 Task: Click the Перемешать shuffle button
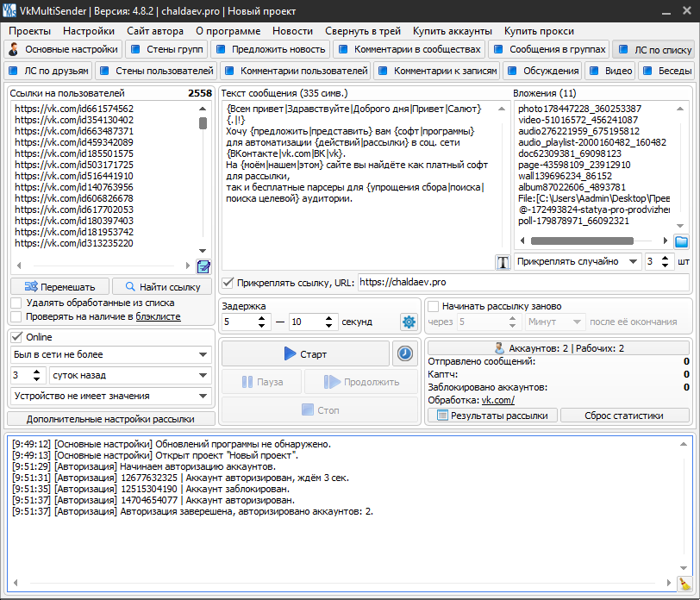pyautogui.click(x=60, y=286)
